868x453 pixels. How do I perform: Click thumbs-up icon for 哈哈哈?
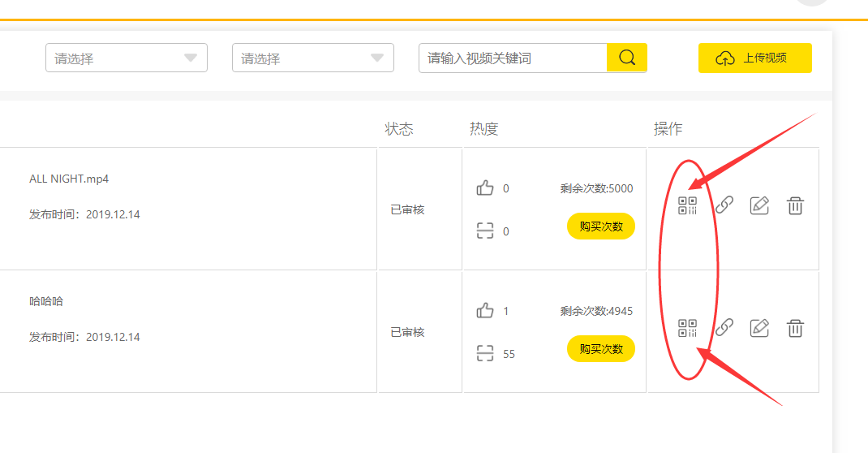[x=485, y=311]
